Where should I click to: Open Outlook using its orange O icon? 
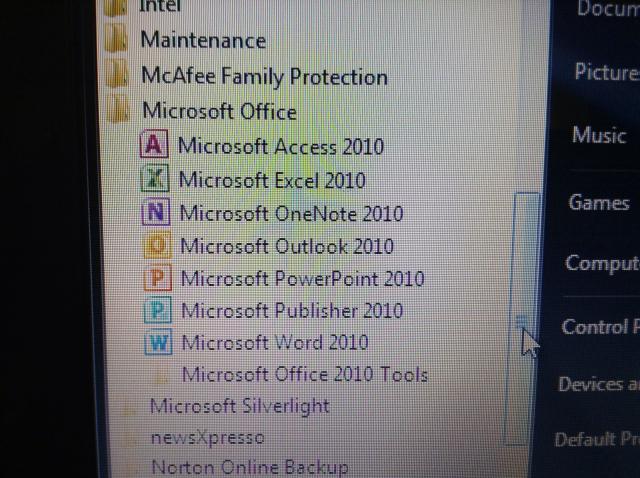point(157,245)
